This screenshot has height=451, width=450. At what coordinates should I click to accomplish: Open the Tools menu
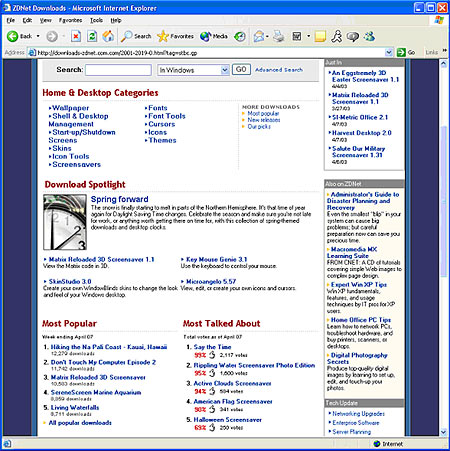tap(96, 20)
